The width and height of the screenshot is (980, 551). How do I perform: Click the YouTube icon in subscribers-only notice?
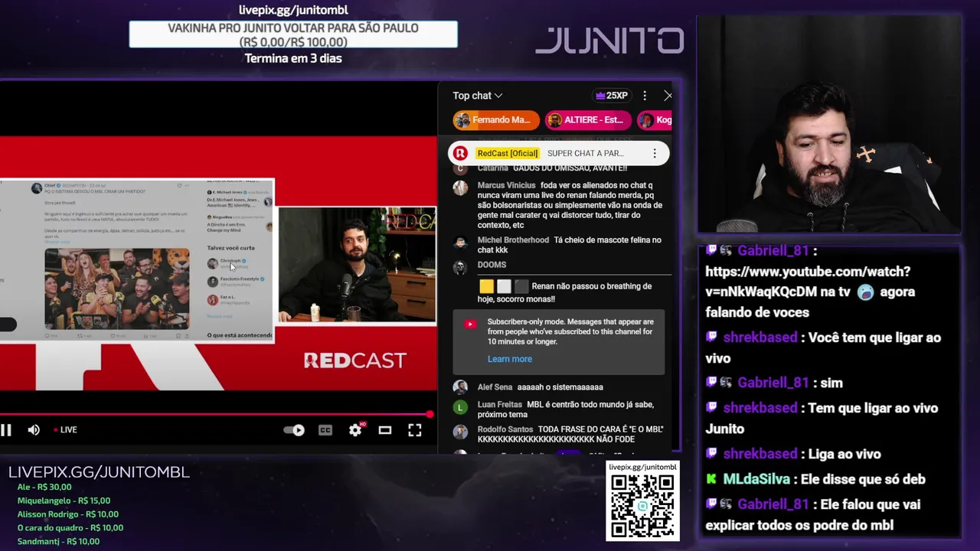[x=470, y=324]
